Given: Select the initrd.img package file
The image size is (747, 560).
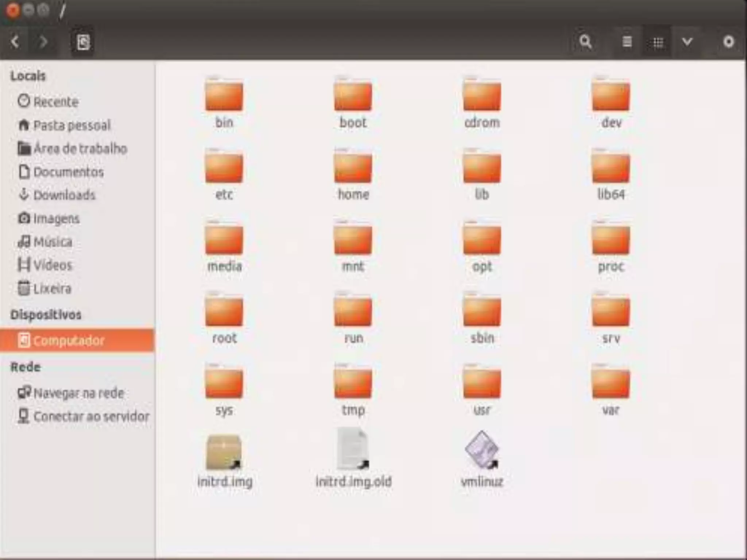Looking at the screenshot, I should coord(224,452).
